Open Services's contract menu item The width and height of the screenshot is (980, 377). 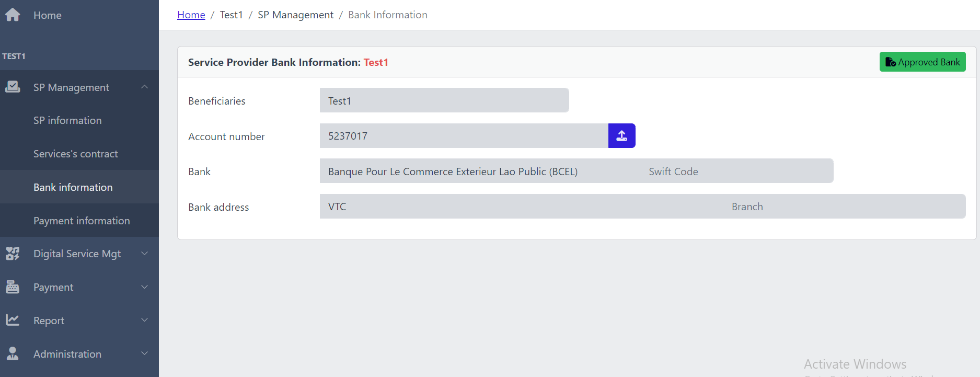[x=76, y=154]
